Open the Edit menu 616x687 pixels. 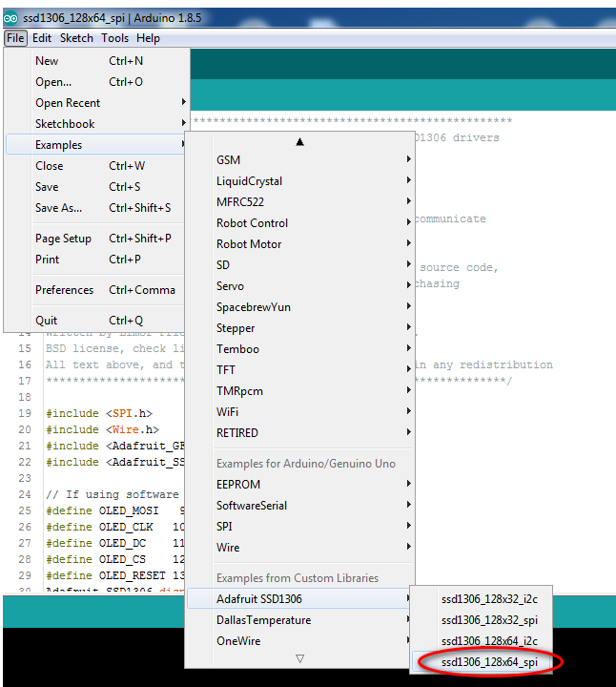click(42, 38)
